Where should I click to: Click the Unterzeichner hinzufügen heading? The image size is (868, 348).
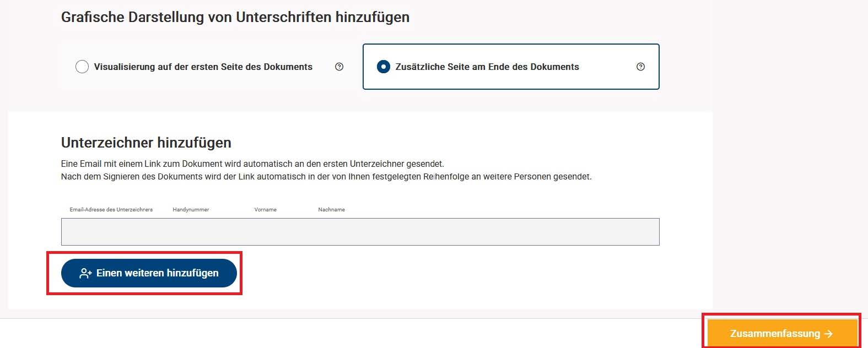146,143
